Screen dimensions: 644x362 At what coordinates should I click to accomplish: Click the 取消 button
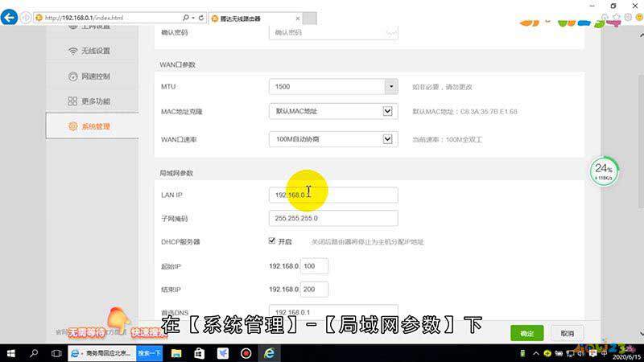click(x=568, y=333)
